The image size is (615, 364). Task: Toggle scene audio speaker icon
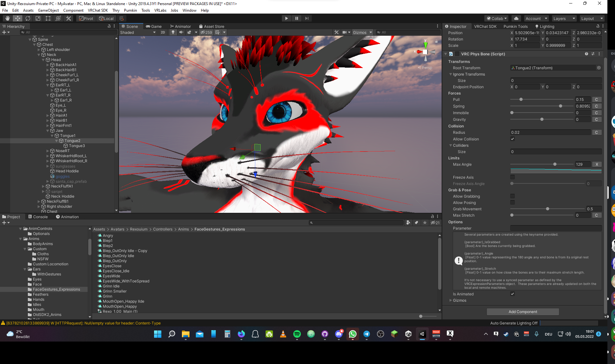click(181, 32)
